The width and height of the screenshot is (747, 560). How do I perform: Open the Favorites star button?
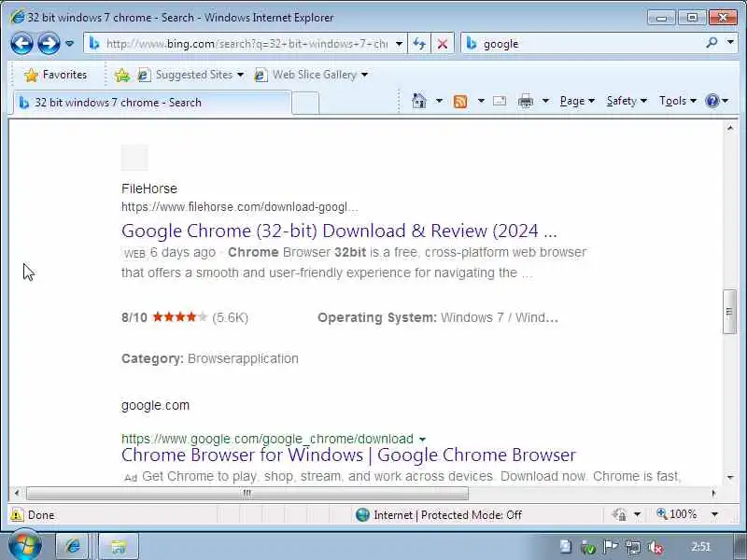pos(56,75)
